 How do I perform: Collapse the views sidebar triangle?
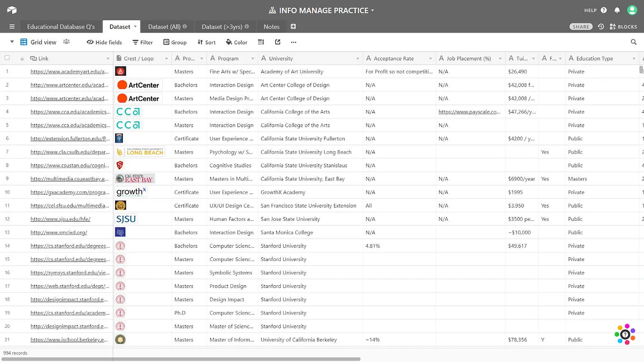(x=12, y=42)
